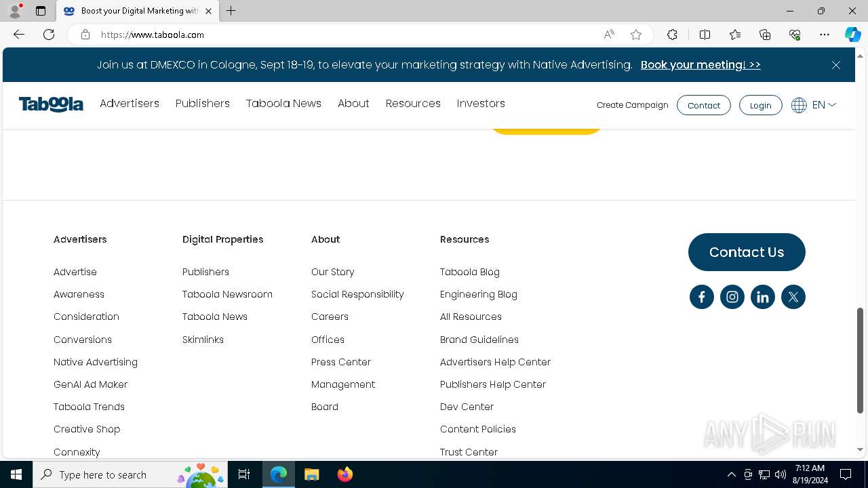Open Copilot sidebar icon
Image resolution: width=868 pixels, height=488 pixels.
(x=852, y=35)
